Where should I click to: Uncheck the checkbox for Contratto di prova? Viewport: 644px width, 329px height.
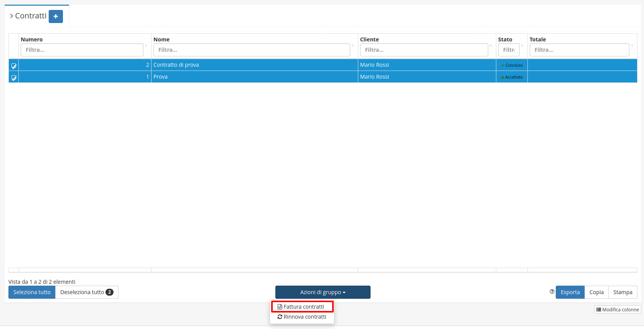14,66
